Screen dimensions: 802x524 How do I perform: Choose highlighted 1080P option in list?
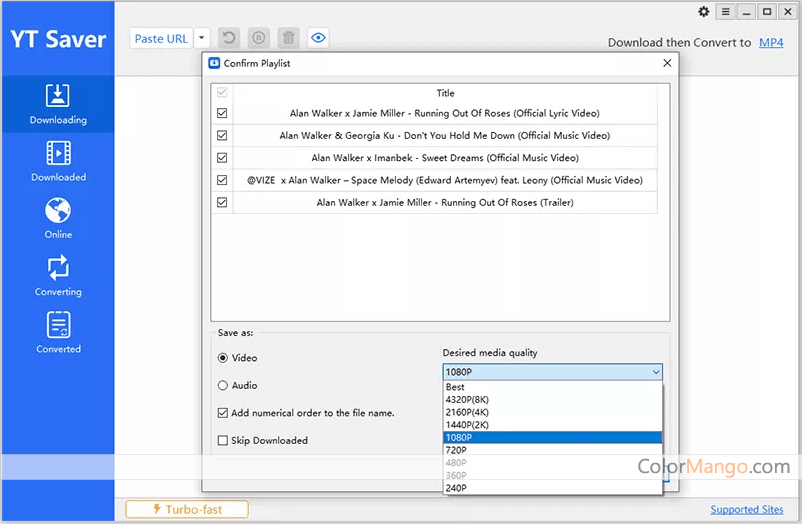coord(552,438)
